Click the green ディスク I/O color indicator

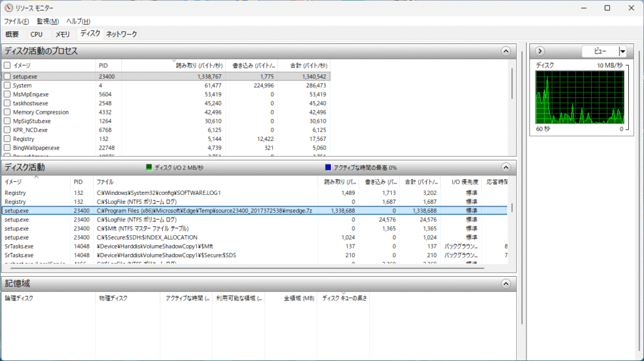[149, 167]
